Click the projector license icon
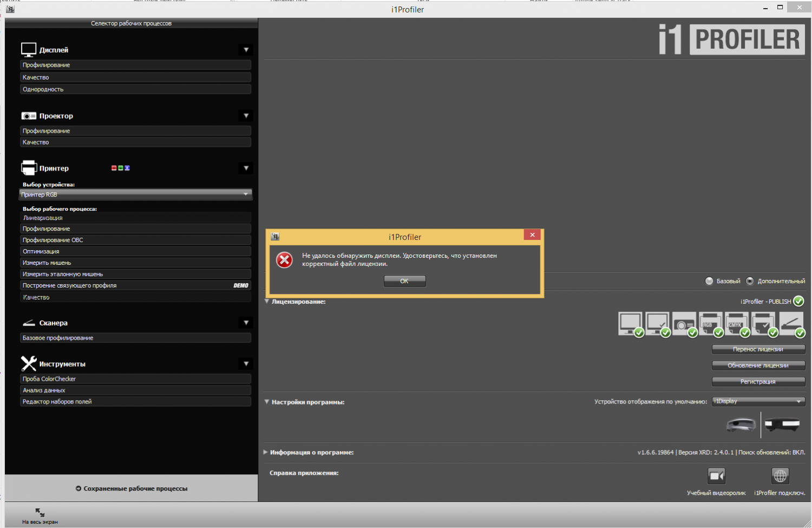 click(684, 324)
